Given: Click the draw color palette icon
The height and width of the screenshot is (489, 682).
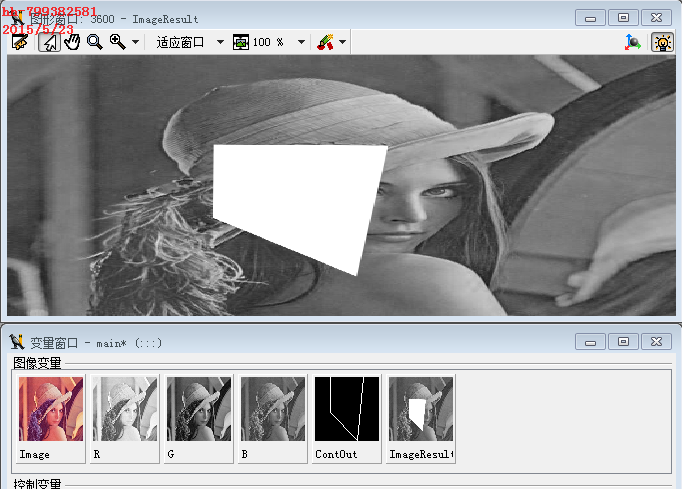Looking at the screenshot, I should (x=325, y=42).
